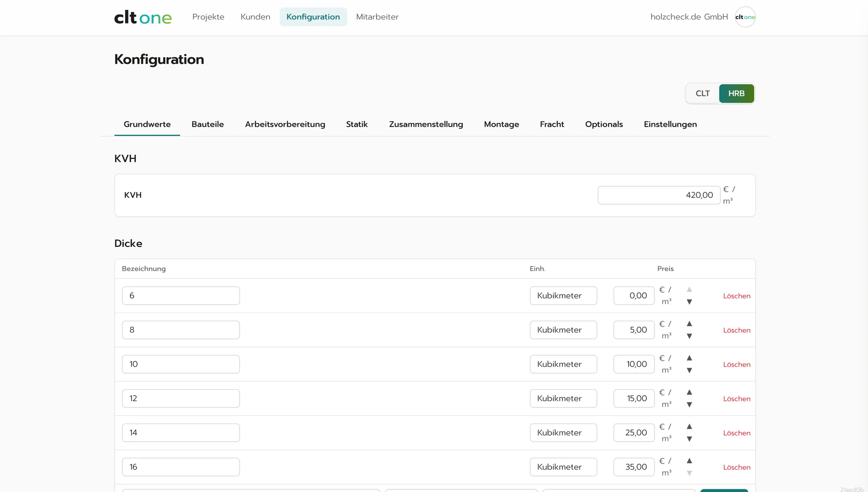Expand unit selector for thickness 16
This screenshot has width=868, height=492.
pos(563,467)
